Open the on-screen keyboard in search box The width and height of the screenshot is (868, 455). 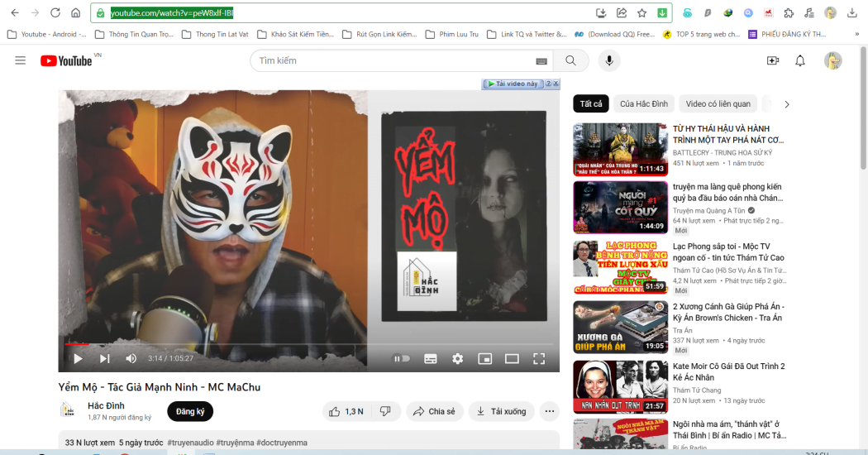[541, 61]
